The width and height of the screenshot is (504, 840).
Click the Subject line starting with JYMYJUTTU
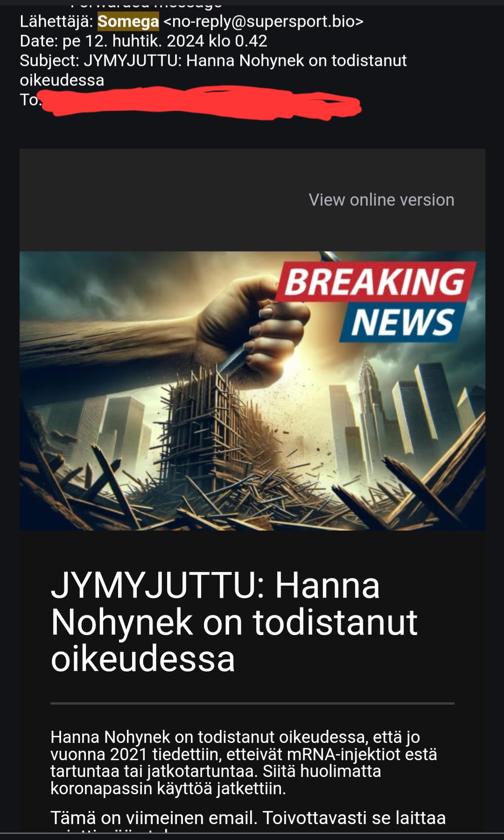pos(213,70)
